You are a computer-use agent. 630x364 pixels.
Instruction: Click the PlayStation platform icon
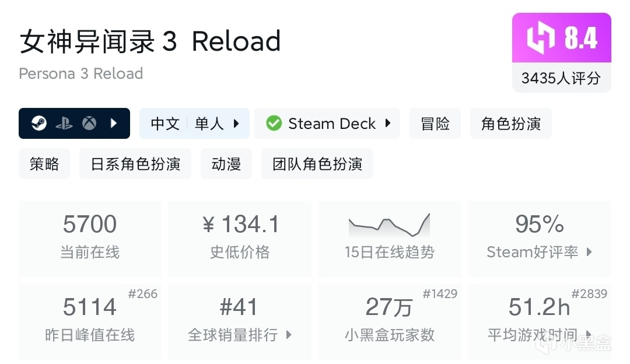tap(64, 124)
